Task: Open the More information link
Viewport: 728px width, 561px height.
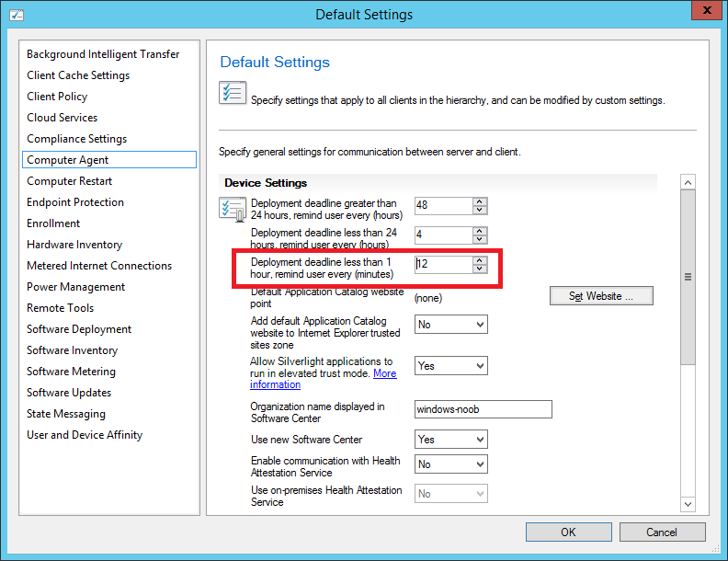Action: [324, 379]
